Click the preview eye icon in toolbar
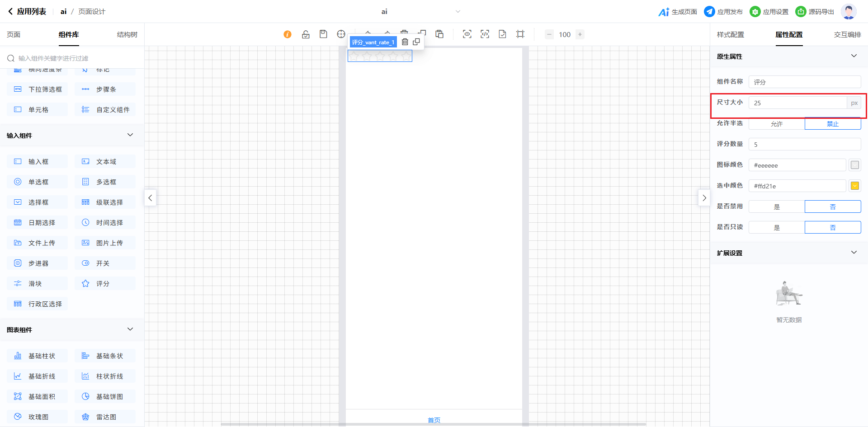The width and height of the screenshot is (868, 427). (x=467, y=34)
